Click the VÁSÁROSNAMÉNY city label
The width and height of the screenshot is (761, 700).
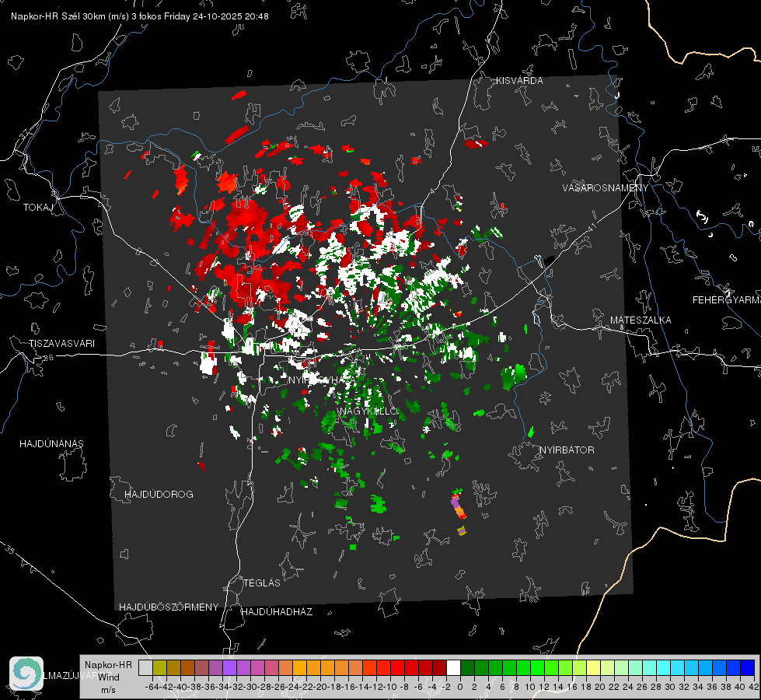(x=606, y=188)
